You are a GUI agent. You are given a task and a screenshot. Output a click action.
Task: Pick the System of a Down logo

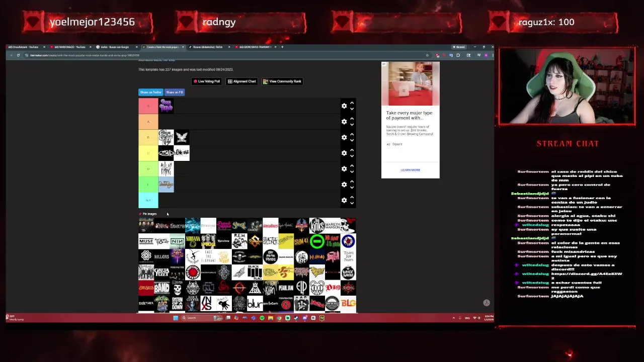pos(177,304)
